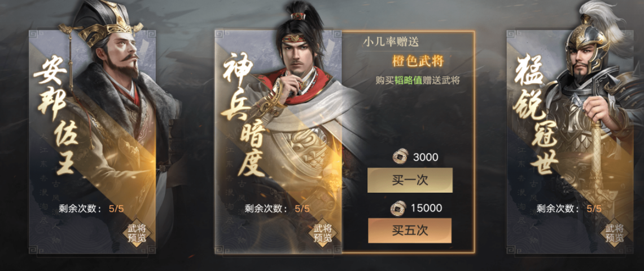The width and height of the screenshot is (644, 271).
Task: Click the 剩余次数 5/5 on 猛锐冠世 card
Action: coord(569,208)
